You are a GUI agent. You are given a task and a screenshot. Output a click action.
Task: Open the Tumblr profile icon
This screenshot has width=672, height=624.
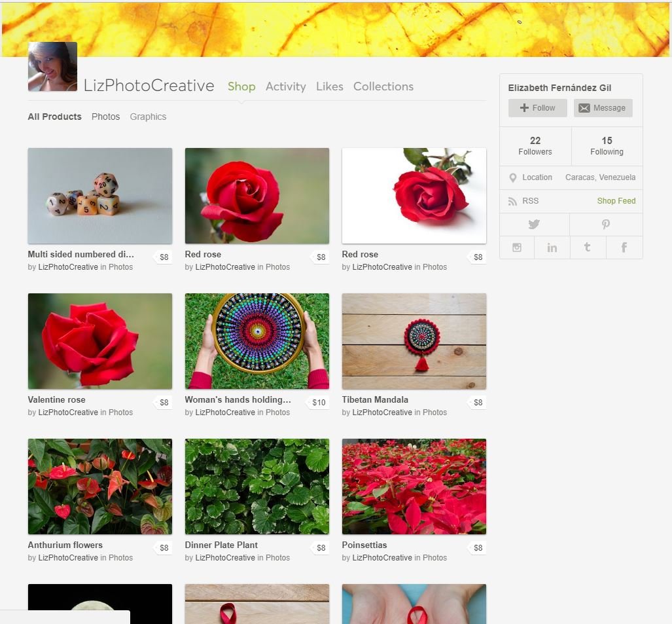(587, 247)
